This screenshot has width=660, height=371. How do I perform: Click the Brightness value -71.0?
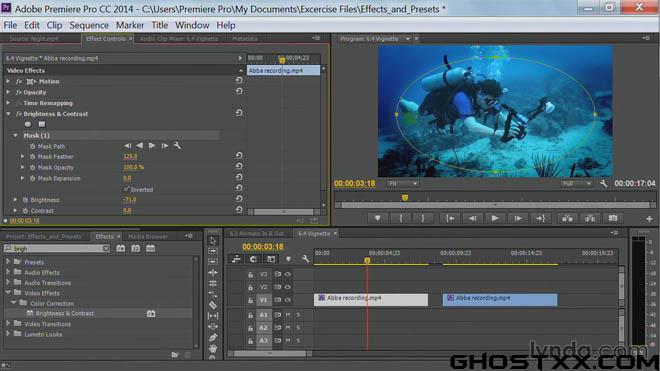(x=129, y=200)
